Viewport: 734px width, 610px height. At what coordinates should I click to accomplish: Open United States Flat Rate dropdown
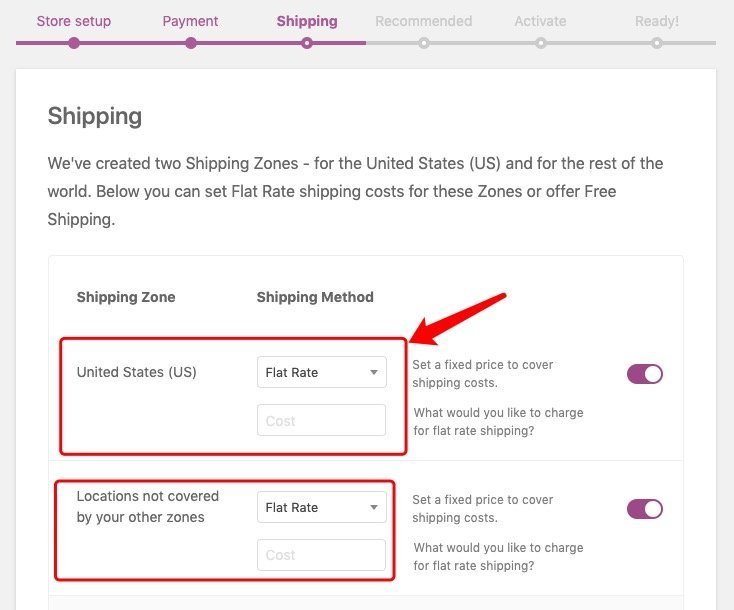[x=321, y=372]
